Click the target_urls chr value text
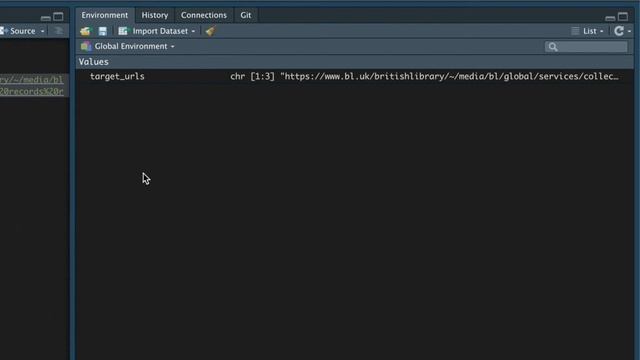640x360 pixels. click(x=424, y=77)
